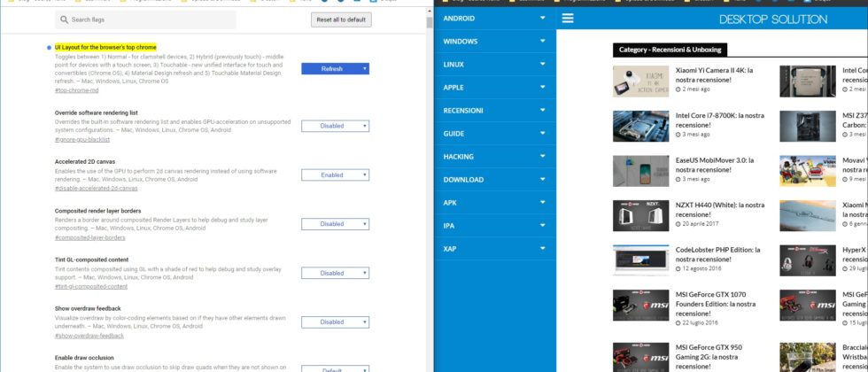Click the '20 aprile 2017' date text
Viewport: 868px width, 372px height.
point(702,223)
